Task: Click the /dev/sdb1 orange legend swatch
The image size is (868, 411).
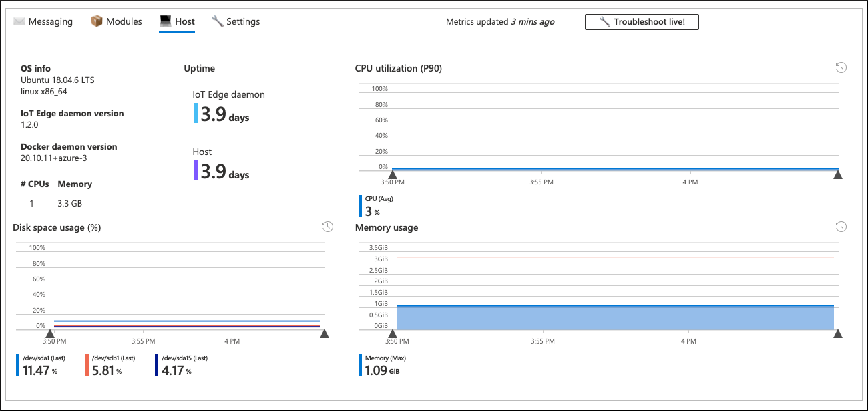Action: (87, 365)
